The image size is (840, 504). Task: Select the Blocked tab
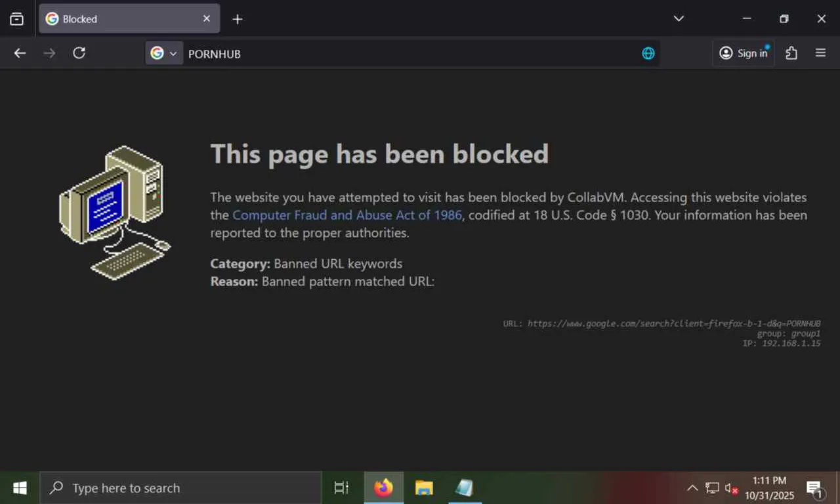(x=129, y=19)
